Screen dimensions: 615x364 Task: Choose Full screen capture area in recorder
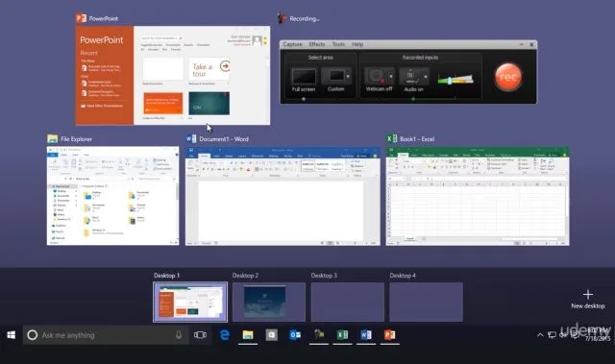pos(304,80)
